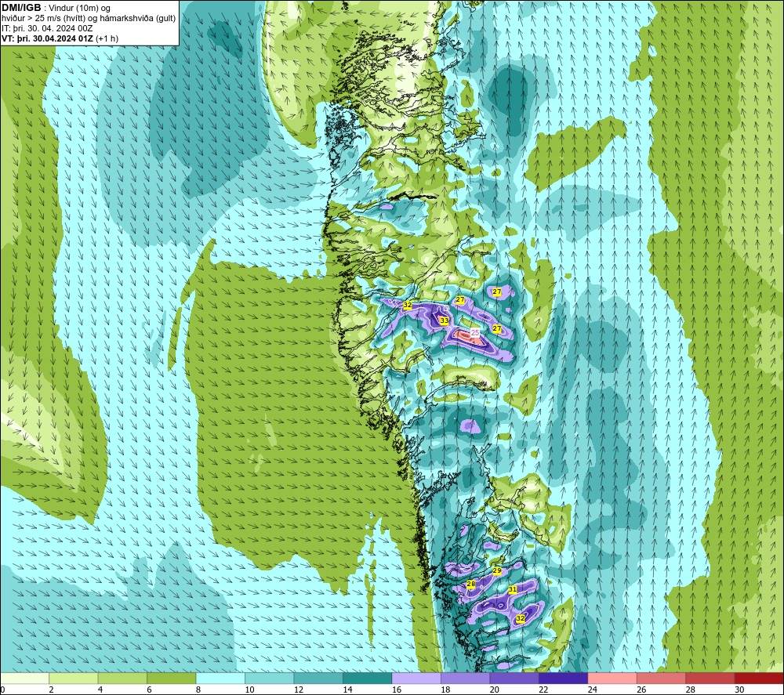
Task: Click the DMI/IGB title text
Action: point(21,8)
